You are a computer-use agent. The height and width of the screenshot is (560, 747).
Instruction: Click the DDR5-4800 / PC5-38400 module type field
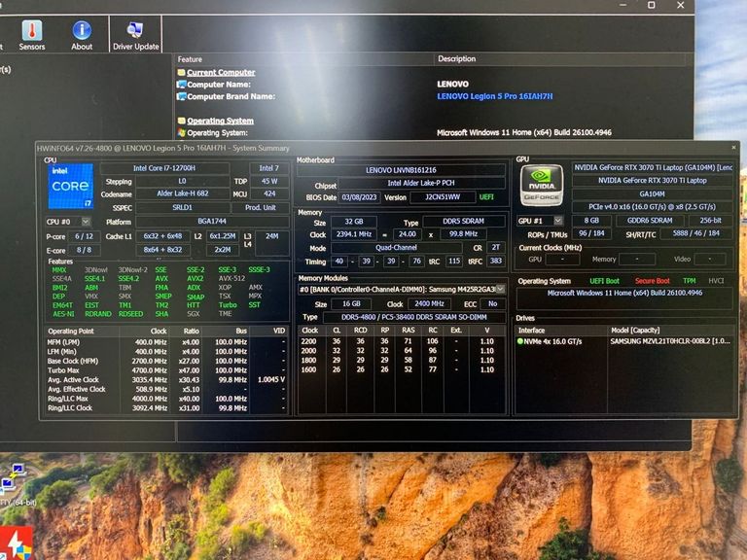pyautogui.click(x=413, y=317)
